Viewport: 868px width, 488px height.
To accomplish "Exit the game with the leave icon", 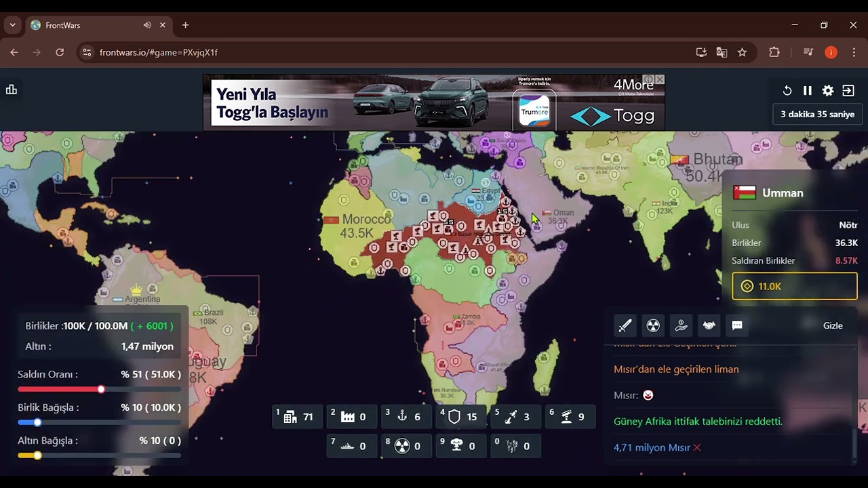I will [848, 90].
